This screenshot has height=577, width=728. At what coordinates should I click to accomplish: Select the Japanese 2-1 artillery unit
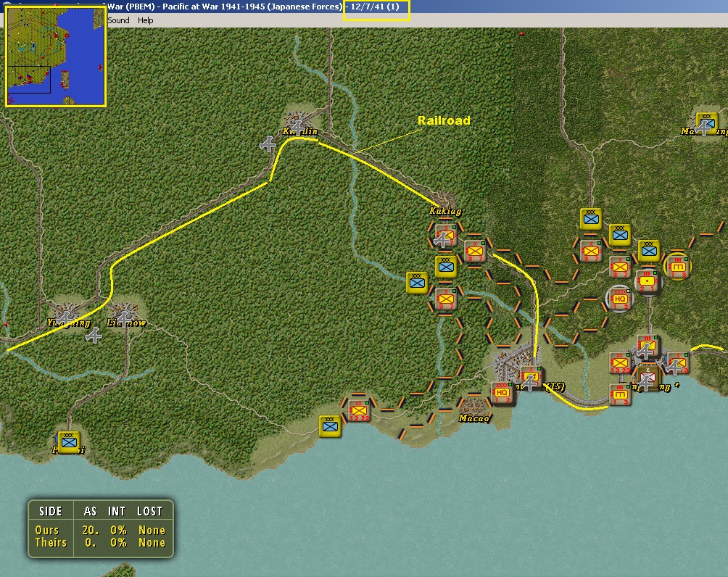click(648, 282)
